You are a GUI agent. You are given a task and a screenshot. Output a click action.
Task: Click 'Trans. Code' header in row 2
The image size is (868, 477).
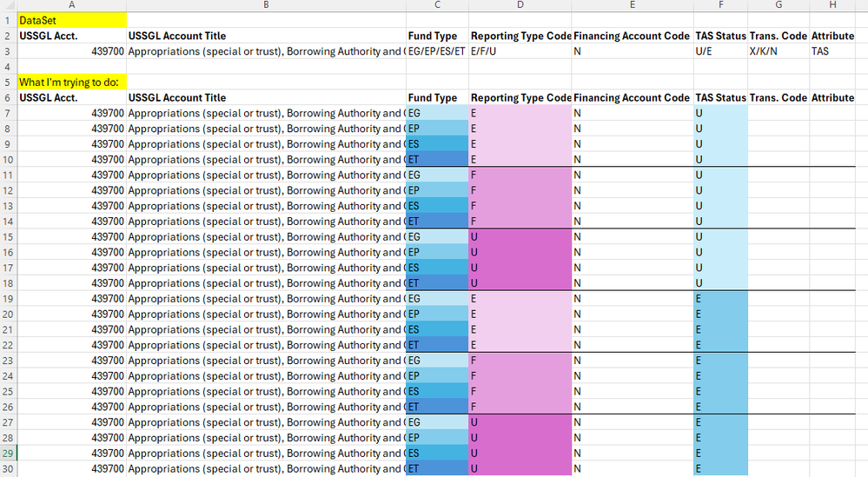click(779, 36)
